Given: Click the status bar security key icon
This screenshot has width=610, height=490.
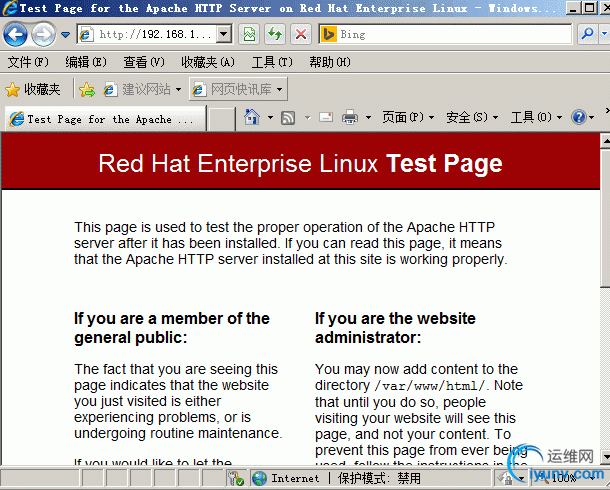Looking at the screenshot, I should (x=235, y=478).
